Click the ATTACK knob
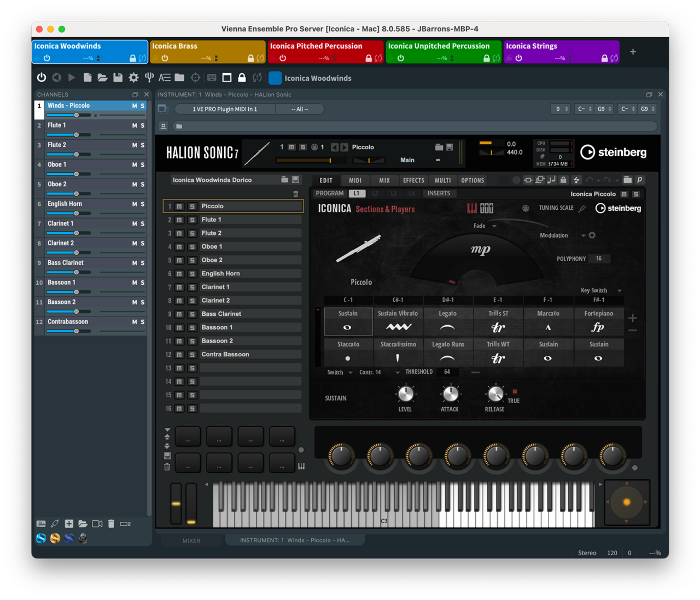This screenshot has width=700, height=600. (x=450, y=393)
